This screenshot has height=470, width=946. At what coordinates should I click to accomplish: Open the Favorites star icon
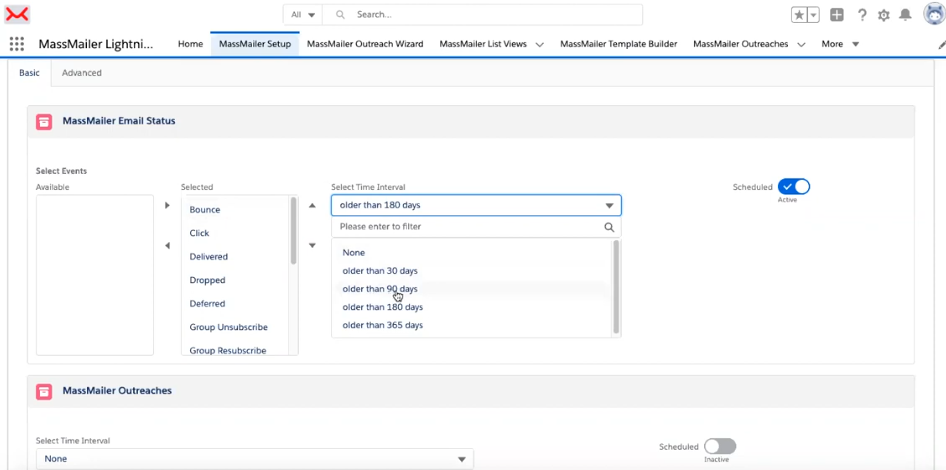(x=799, y=15)
